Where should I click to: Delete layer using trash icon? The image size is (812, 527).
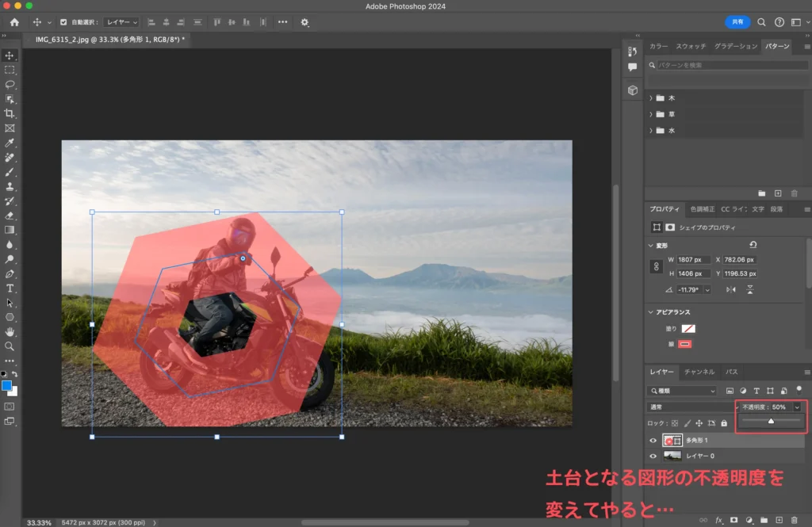pos(794,520)
